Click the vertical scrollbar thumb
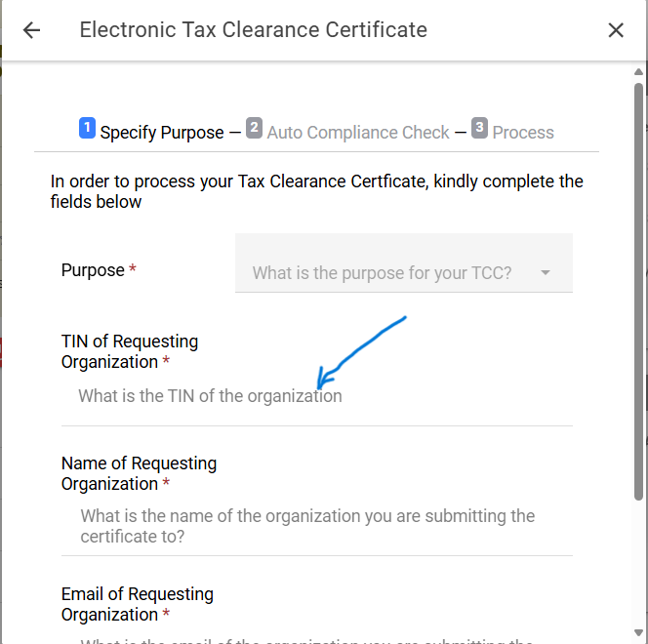Image resolution: width=648 pixels, height=644 pixels. (x=638, y=293)
